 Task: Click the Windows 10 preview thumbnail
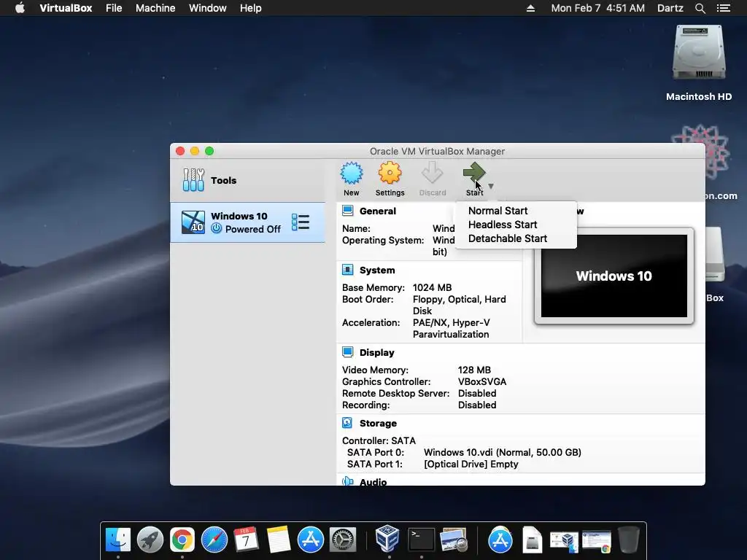[614, 276]
